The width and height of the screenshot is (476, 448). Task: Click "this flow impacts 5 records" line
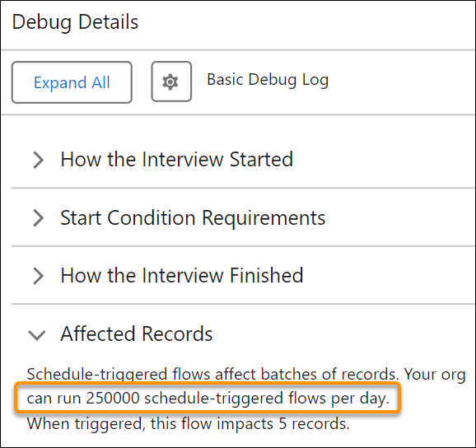click(x=250, y=423)
